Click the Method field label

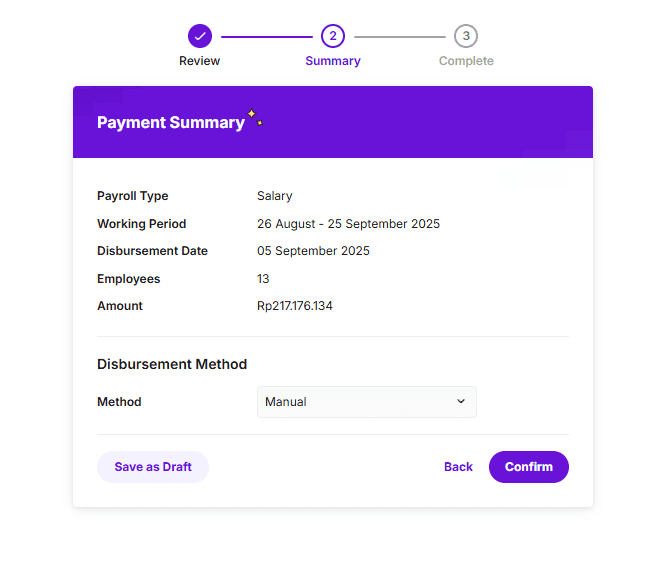pyautogui.click(x=119, y=402)
